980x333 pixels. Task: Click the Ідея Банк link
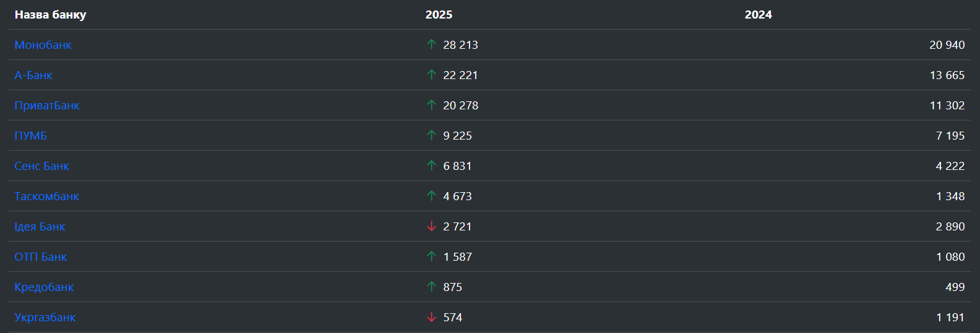click(40, 227)
